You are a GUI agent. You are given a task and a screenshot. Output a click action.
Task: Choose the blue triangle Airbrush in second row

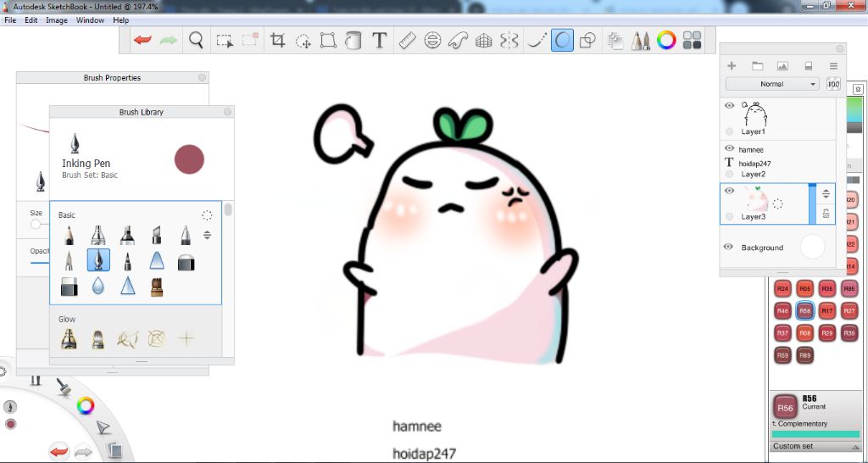(x=157, y=259)
